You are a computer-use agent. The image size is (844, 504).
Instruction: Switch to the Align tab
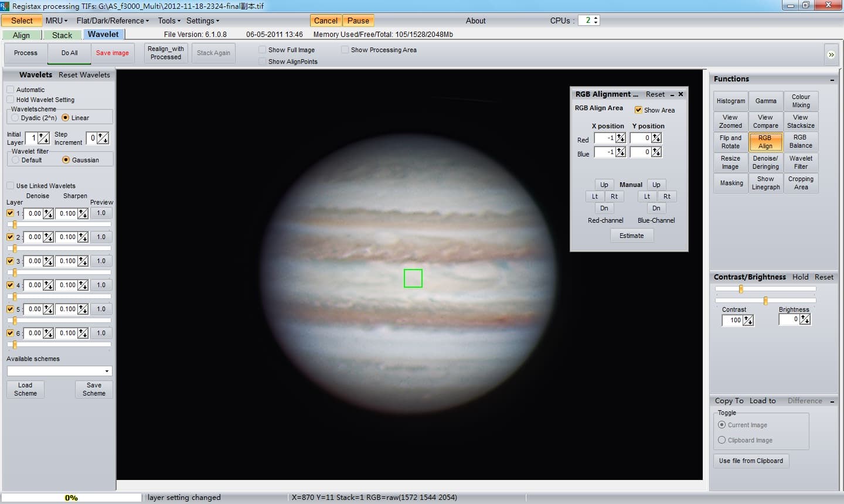(x=22, y=35)
